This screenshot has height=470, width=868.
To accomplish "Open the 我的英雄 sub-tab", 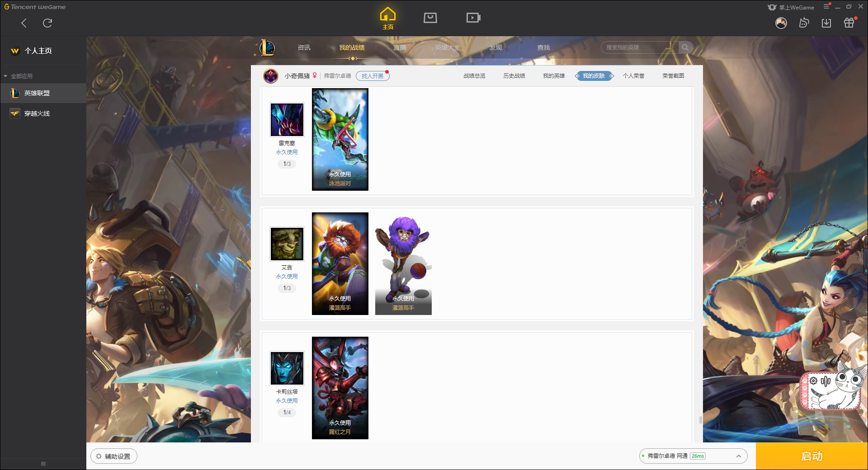I will [554, 76].
